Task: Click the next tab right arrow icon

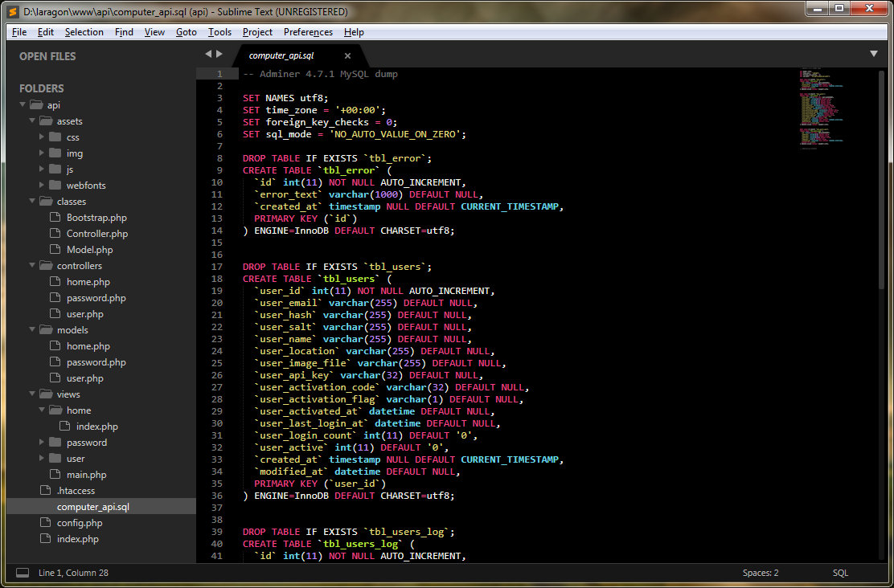Action: [219, 54]
